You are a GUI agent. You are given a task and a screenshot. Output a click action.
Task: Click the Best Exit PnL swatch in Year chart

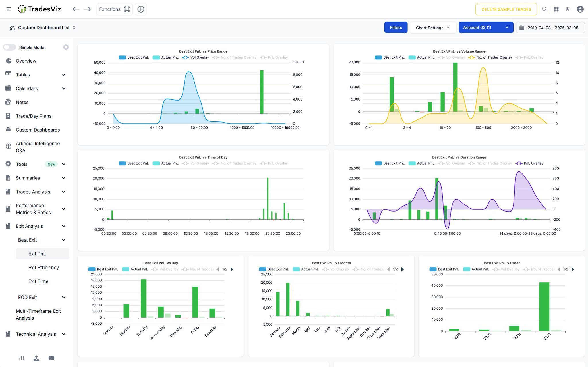[433, 269]
